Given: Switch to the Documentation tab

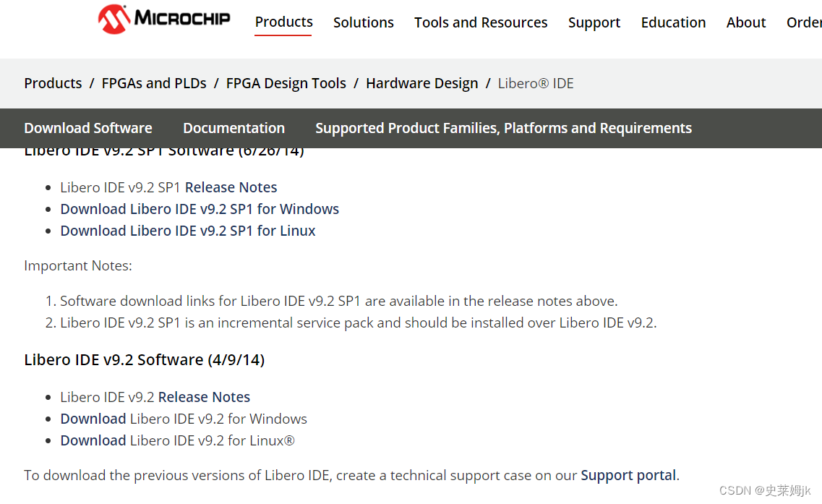Looking at the screenshot, I should pyautogui.click(x=234, y=128).
